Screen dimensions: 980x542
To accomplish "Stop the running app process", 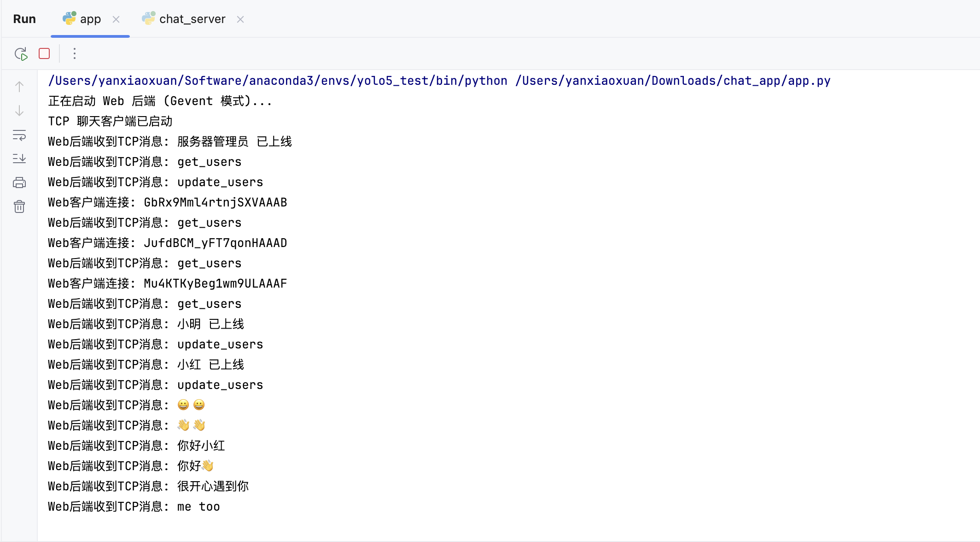I will (44, 53).
